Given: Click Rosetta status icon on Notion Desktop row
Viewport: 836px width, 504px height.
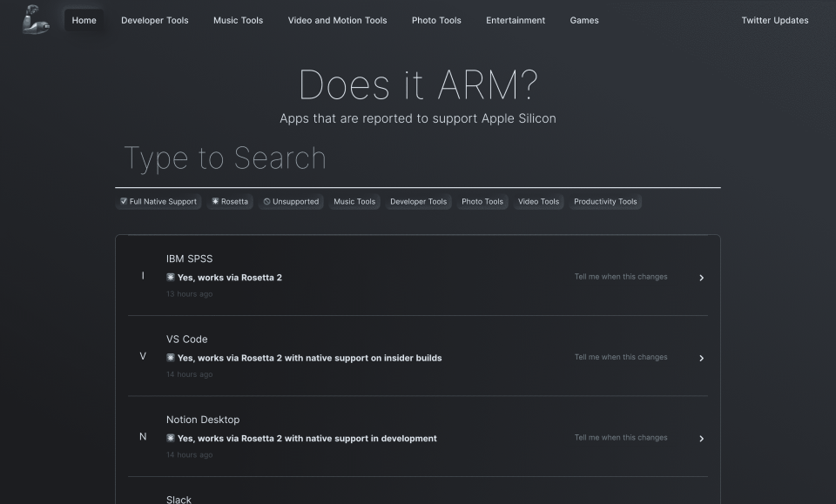Looking at the screenshot, I should click(171, 439).
